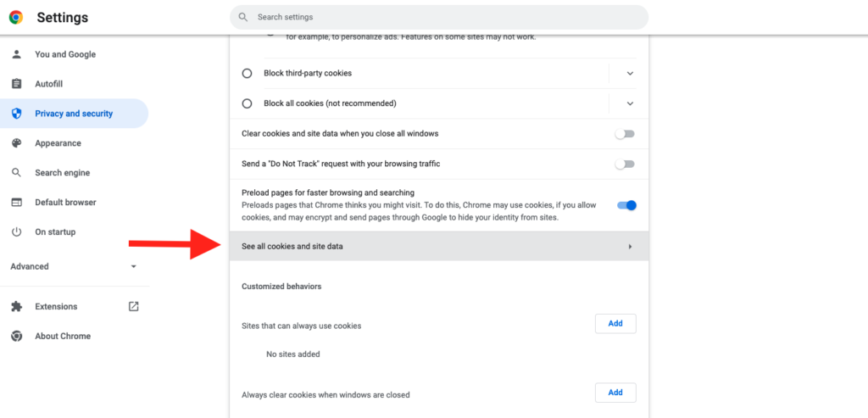Viewport: 868px width, 418px height.
Task: Click the Appearance palette icon
Action: coord(16,143)
